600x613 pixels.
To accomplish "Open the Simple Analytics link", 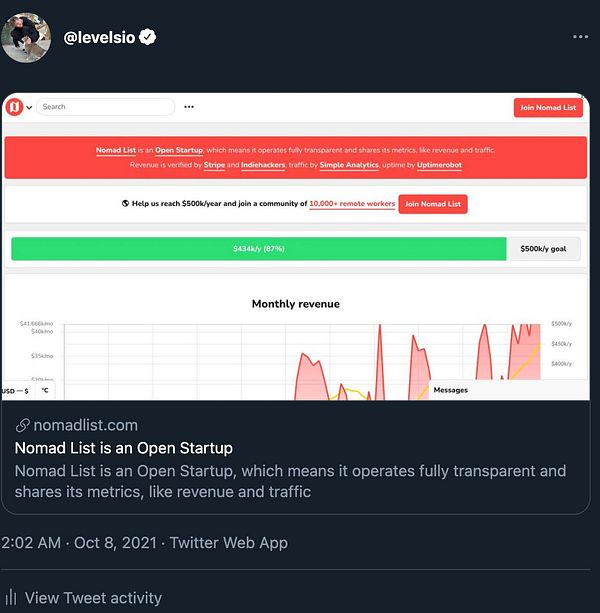I will [x=351, y=164].
